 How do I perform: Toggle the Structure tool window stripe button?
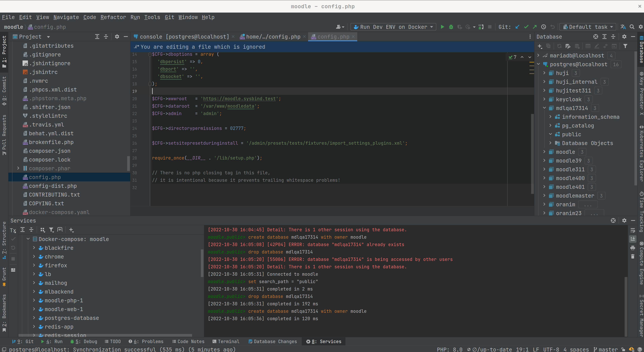[x=4, y=240]
